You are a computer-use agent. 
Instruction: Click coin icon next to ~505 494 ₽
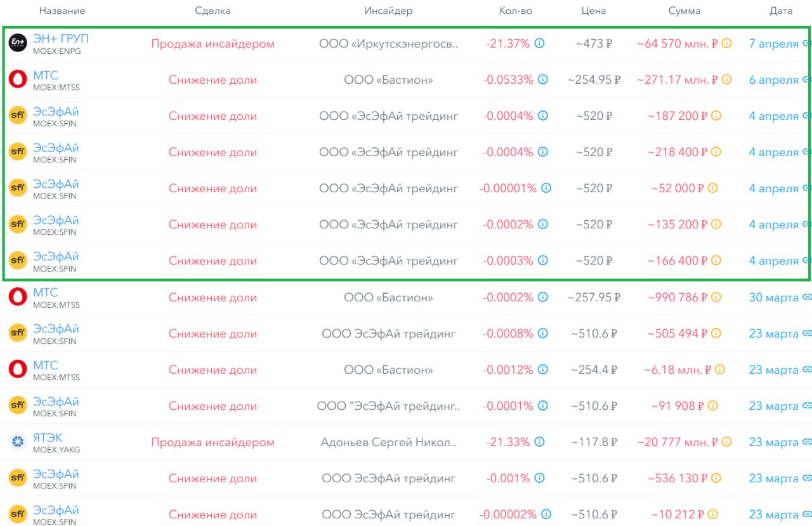(x=716, y=333)
